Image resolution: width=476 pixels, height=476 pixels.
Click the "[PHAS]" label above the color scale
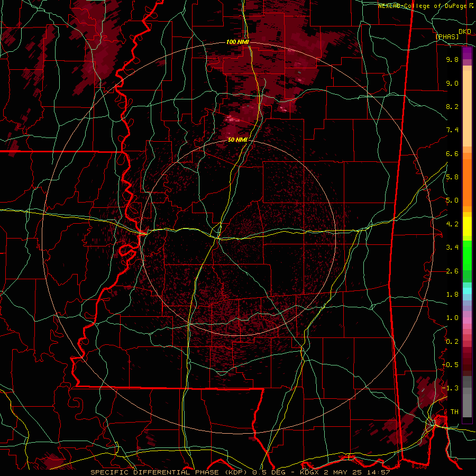click(x=447, y=36)
